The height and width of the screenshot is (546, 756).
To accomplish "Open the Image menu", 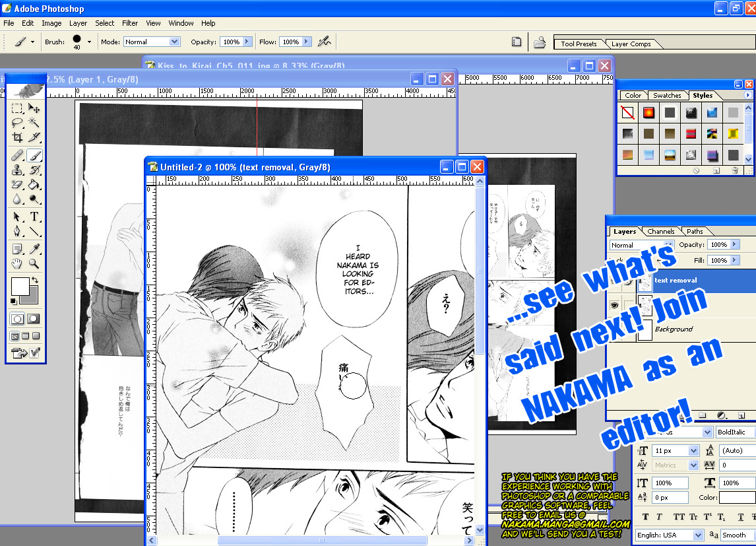I will 51,23.
